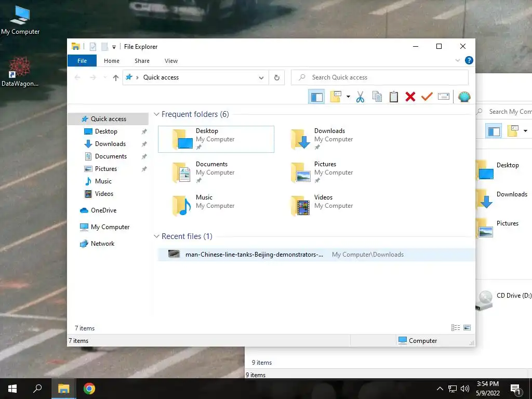532x399 pixels.
Task: Expand the ribbon with chevron arrow
Action: pyautogui.click(x=457, y=60)
